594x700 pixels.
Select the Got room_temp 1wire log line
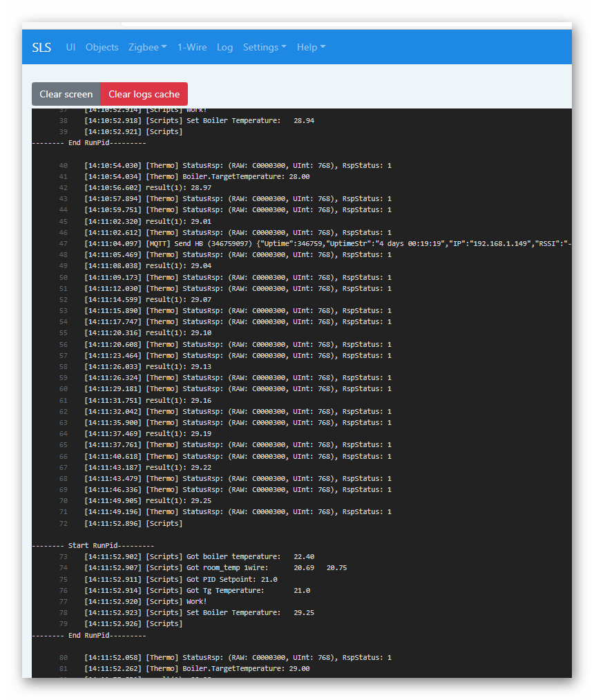tap(215, 567)
